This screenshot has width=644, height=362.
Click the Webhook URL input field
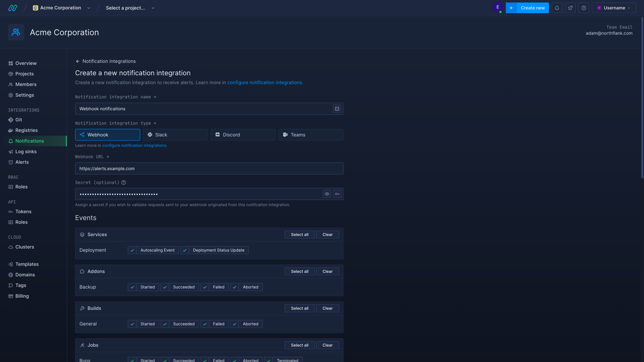[x=209, y=168]
